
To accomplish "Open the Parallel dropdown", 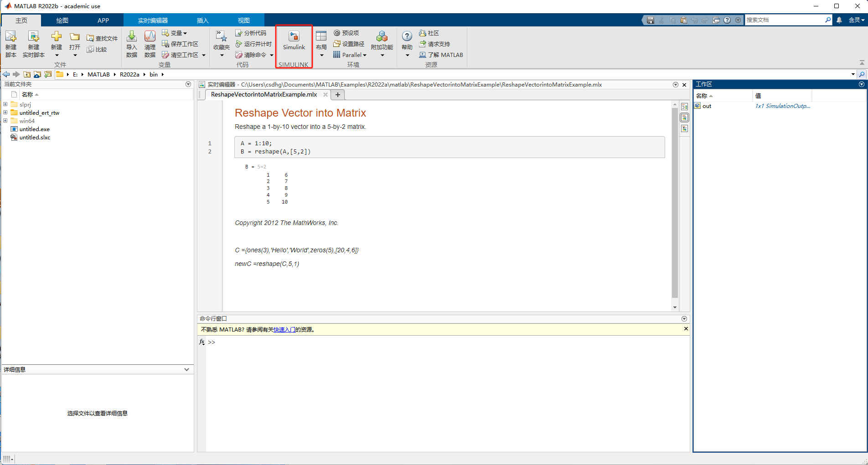I will click(x=350, y=55).
